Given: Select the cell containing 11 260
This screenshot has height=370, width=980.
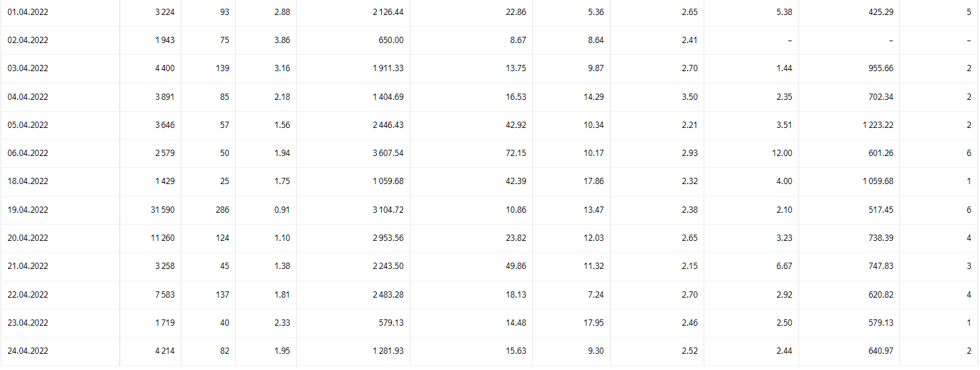Looking at the screenshot, I should (162, 238).
